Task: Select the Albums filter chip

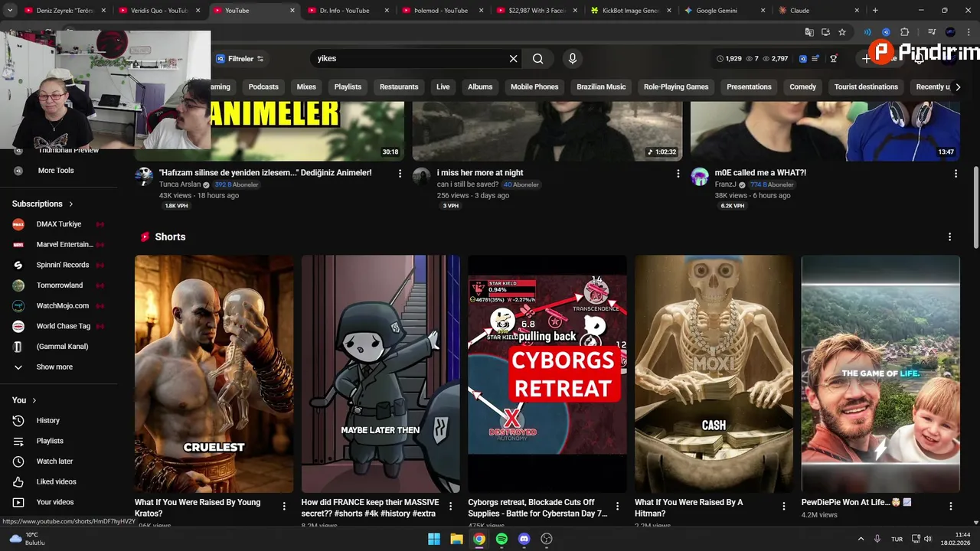Action: click(480, 86)
